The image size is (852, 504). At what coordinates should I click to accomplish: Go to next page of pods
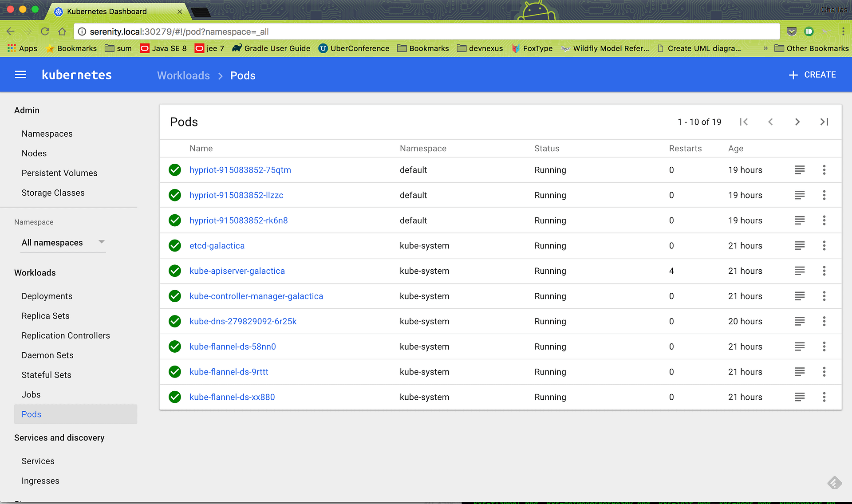(x=797, y=122)
